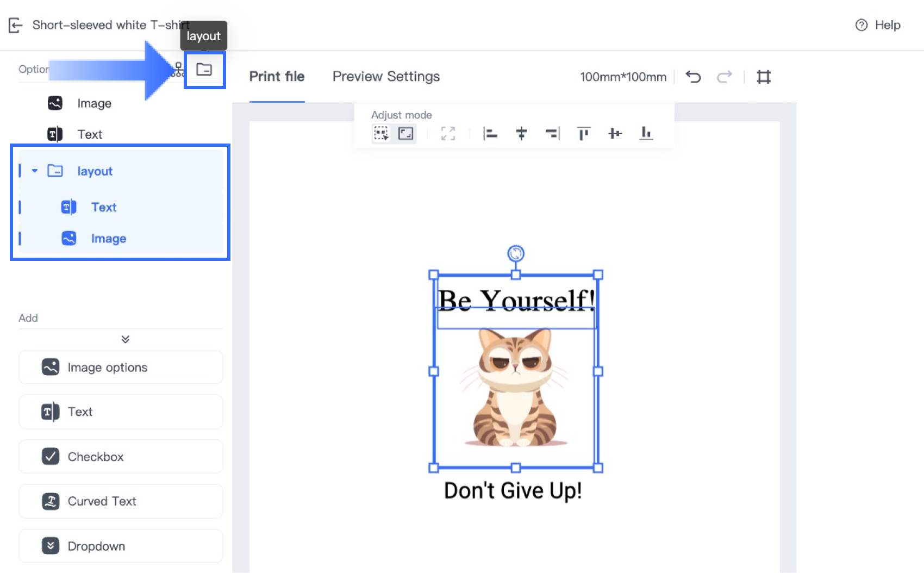Image resolution: width=924 pixels, height=573 pixels.
Task: Open the Help link
Action: tap(878, 25)
